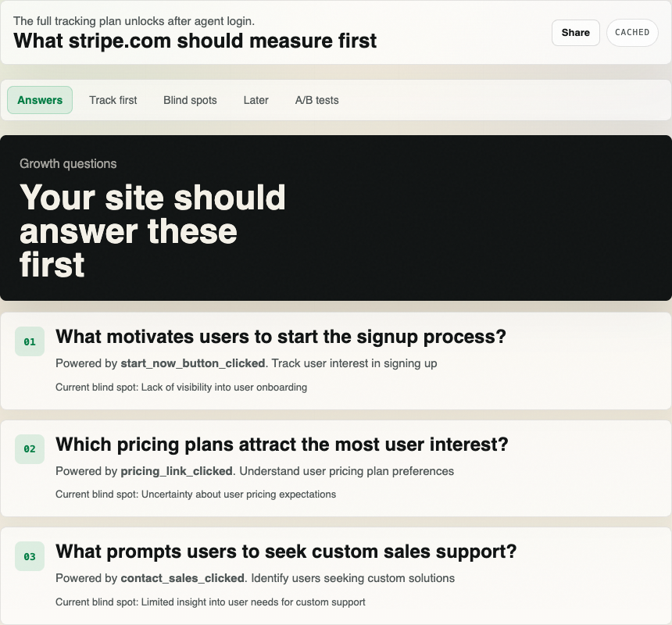Select the custom sales support question heading
Screen dimensions: 672x625
286,552
